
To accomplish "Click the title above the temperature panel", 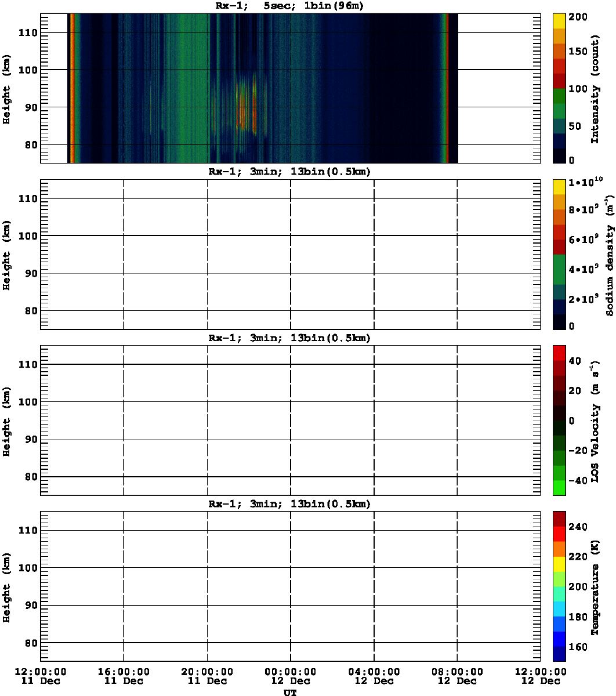I will [289, 504].
